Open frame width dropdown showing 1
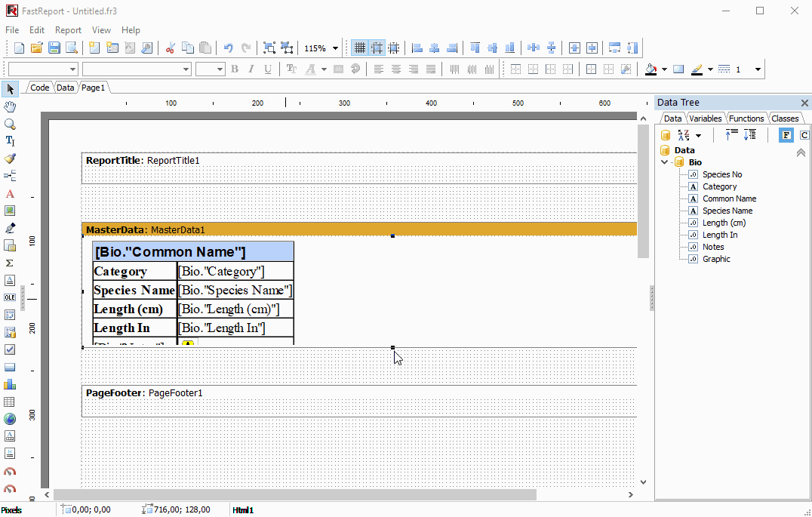 click(758, 69)
